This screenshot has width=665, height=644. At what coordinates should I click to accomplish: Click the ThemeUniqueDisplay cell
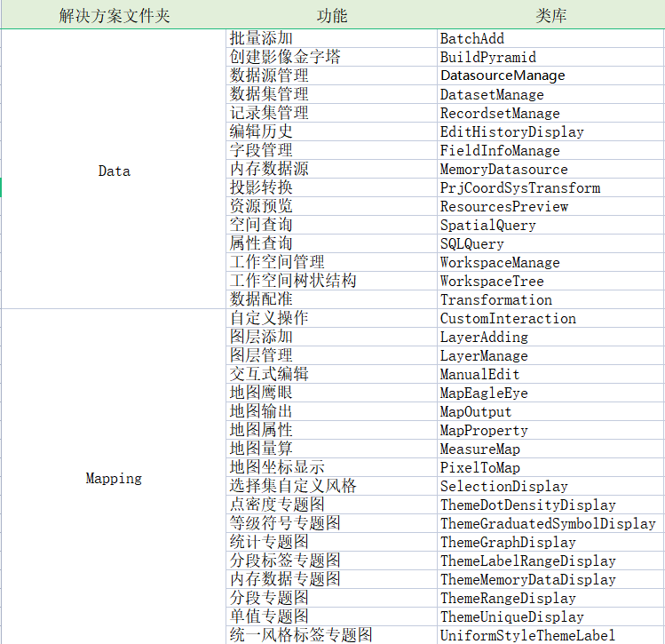coord(550,617)
